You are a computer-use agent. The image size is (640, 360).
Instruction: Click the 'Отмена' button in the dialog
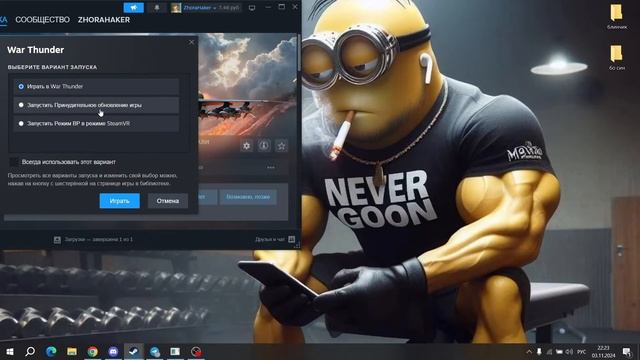tap(168, 201)
